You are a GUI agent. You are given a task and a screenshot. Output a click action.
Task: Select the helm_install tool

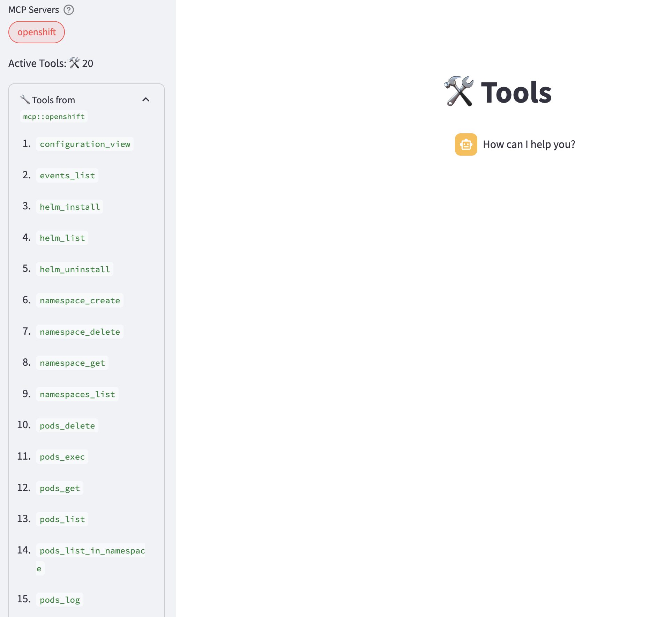pyautogui.click(x=69, y=206)
